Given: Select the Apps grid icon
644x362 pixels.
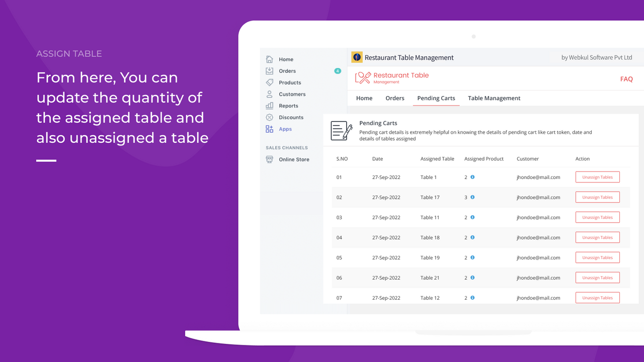Looking at the screenshot, I should click(269, 129).
